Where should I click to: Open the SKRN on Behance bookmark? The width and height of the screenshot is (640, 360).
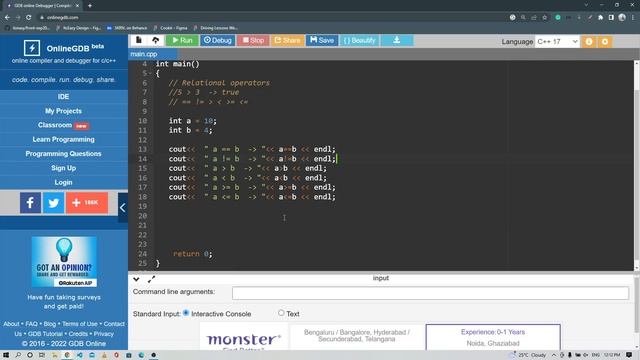[x=127, y=28]
